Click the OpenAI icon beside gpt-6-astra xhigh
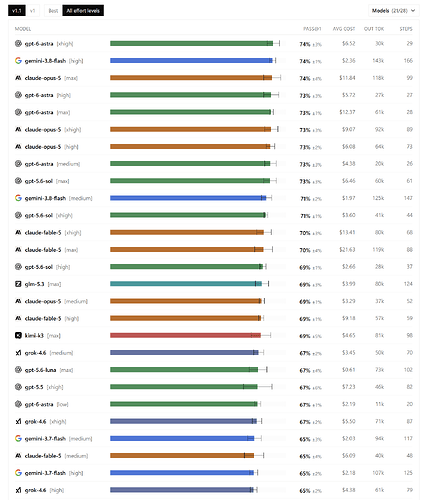Viewport: 423px width, 500px height. [x=18, y=43]
